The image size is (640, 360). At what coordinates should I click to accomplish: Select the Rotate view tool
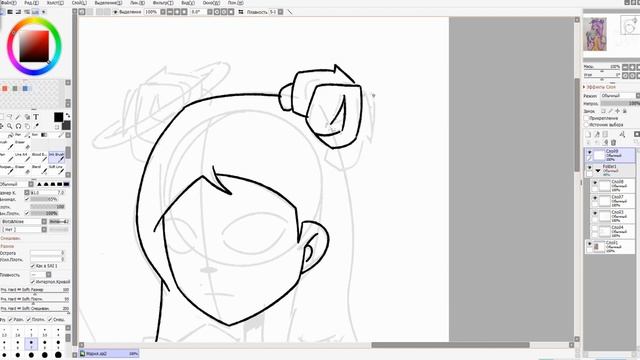point(18,126)
